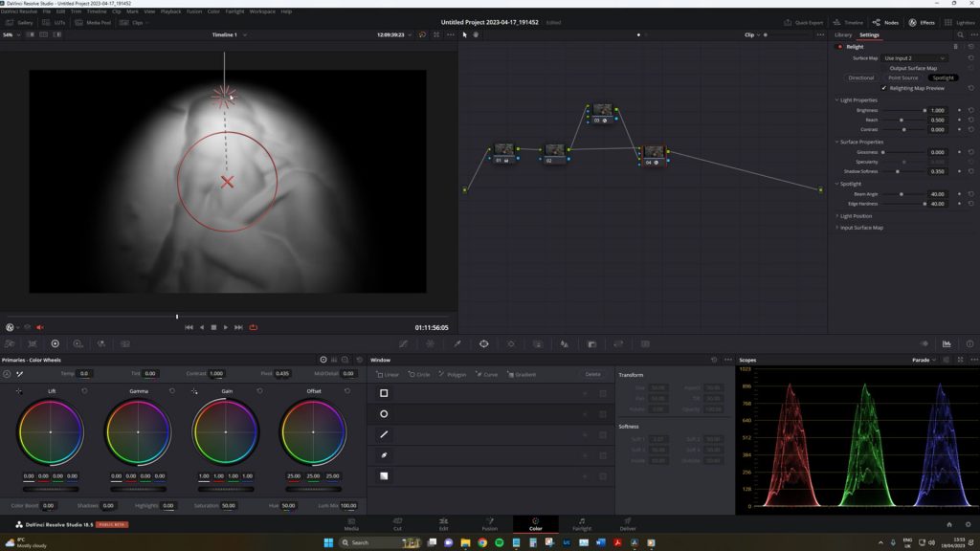This screenshot has width=980, height=551.
Task: Add a Polygon power window
Action: coord(453,374)
